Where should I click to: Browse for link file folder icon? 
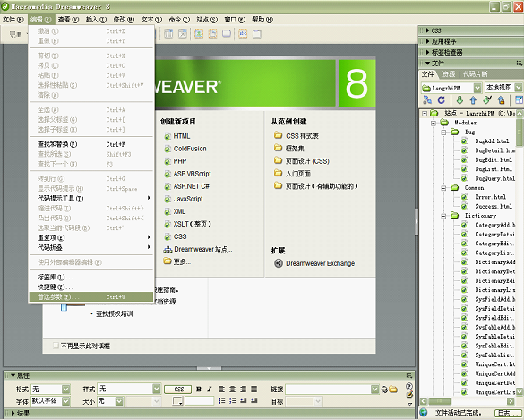click(x=393, y=390)
